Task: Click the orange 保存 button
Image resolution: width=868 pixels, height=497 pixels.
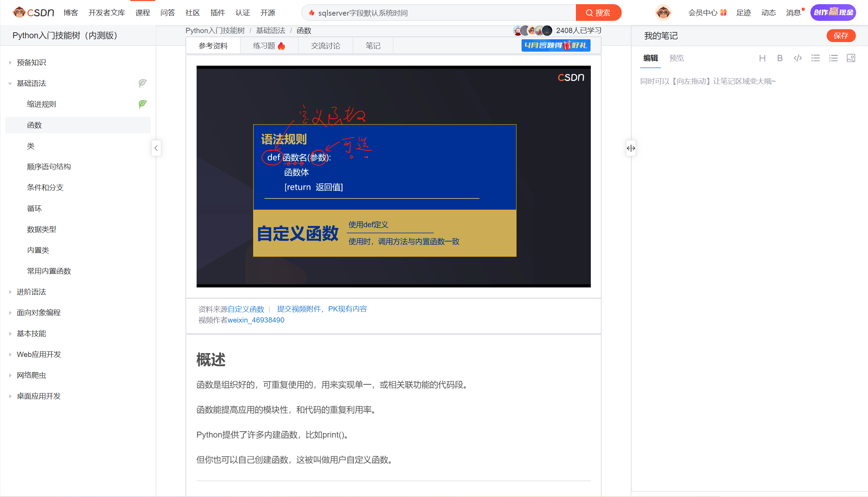Action: click(841, 35)
